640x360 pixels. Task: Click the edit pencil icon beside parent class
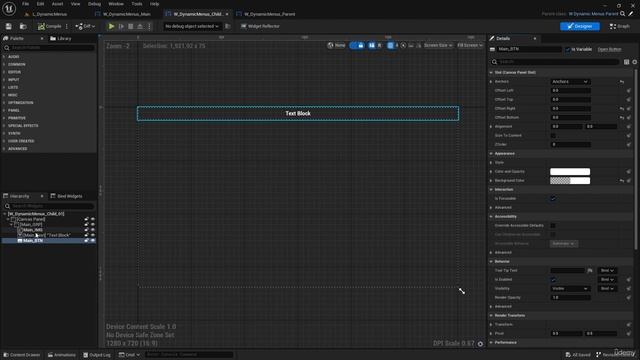pyautogui.click(x=631, y=14)
